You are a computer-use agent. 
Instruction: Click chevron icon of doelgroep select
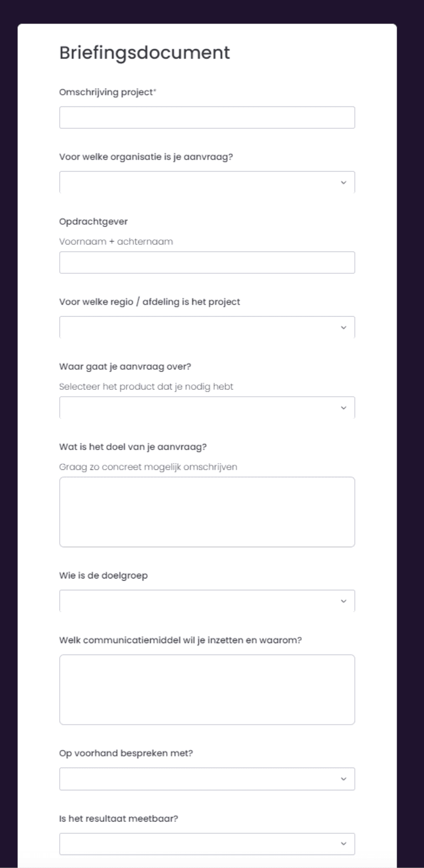(x=344, y=601)
